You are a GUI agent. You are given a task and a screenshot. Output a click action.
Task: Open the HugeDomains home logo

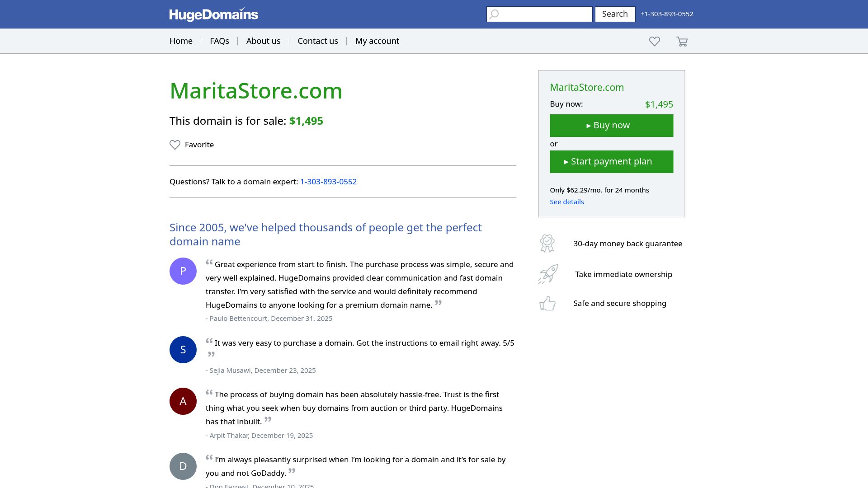(x=213, y=14)
